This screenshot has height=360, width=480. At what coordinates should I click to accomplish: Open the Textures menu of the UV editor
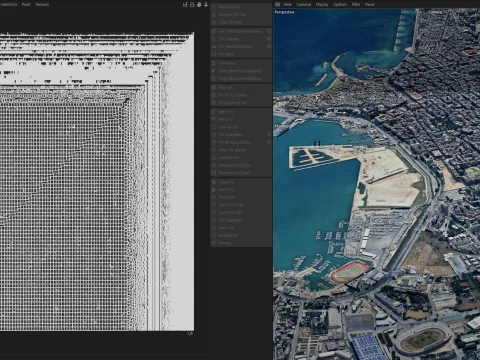[42, 4]
